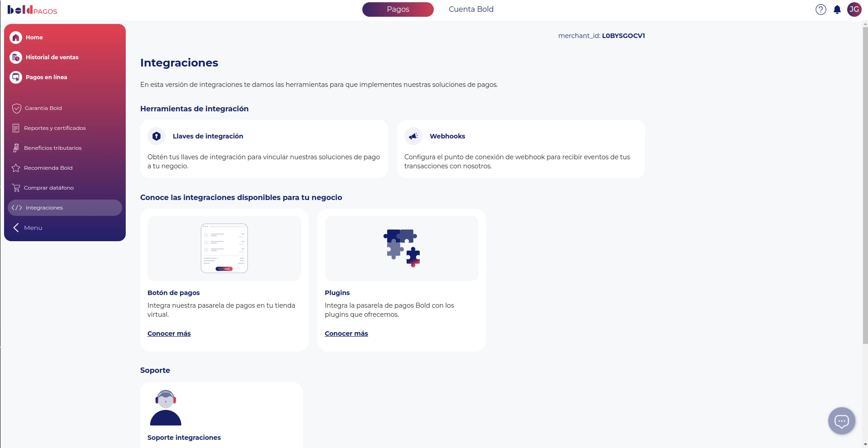Click the vertical page scrollbar

pyautogui.click(x=865, y=186)
